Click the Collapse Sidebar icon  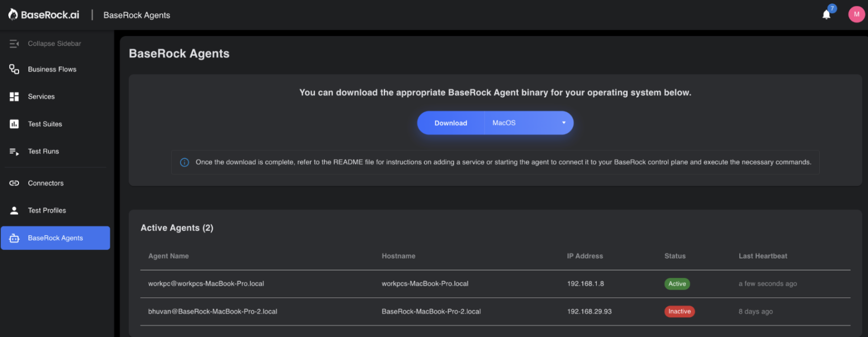coord(14,44)
